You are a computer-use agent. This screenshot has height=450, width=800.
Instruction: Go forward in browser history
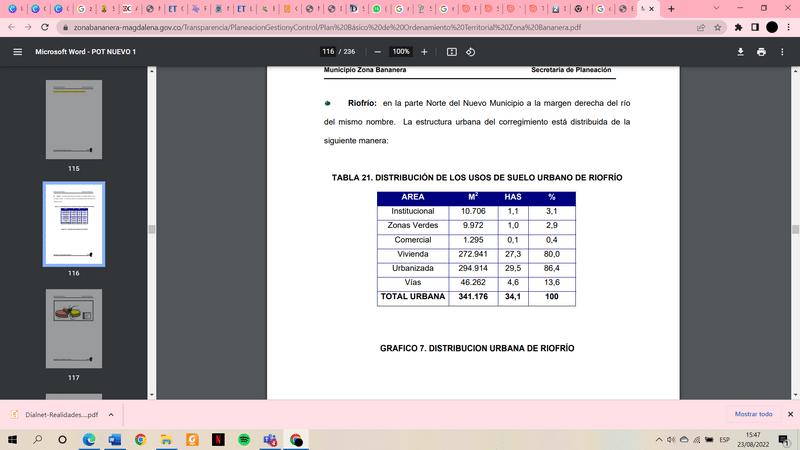28,27
